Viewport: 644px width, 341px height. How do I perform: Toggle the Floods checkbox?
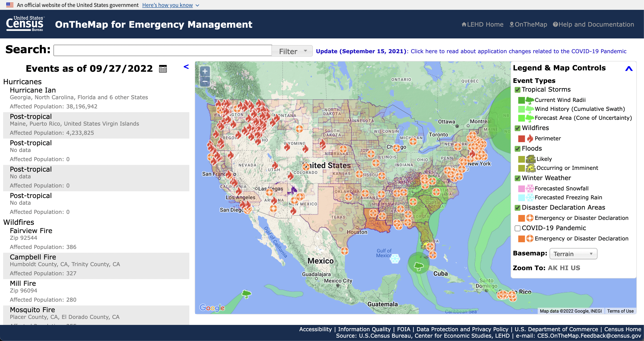(518, 149)
